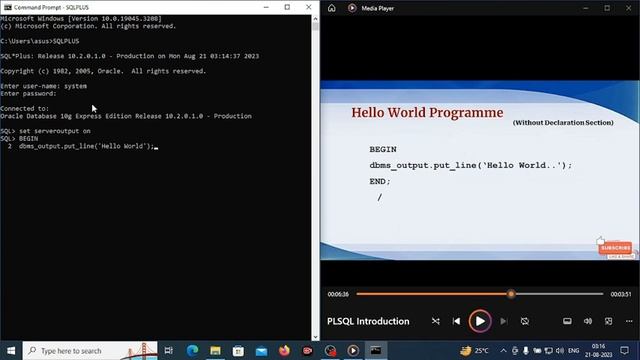Open File Explorer from the taskbar

click(216, 351)
